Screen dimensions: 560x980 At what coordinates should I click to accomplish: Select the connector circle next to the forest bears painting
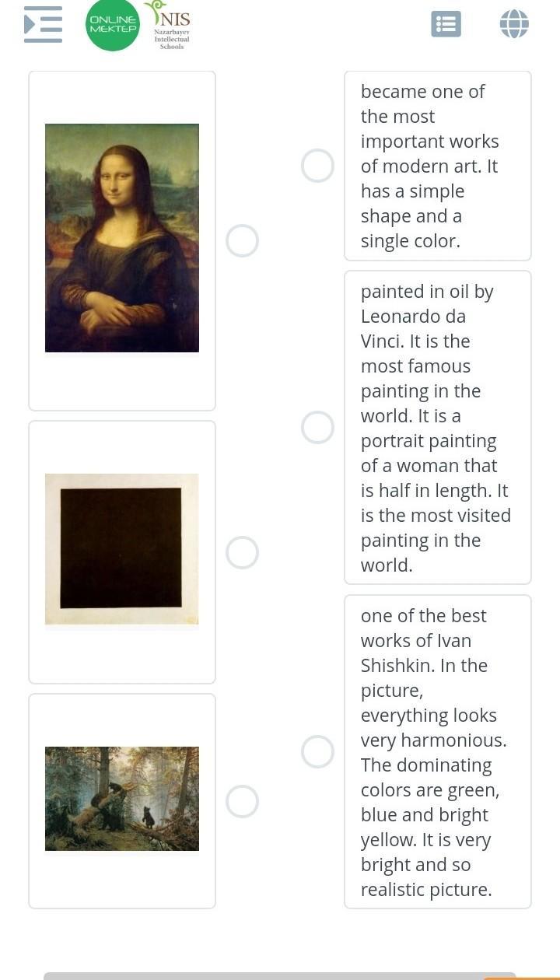(242, 802)
